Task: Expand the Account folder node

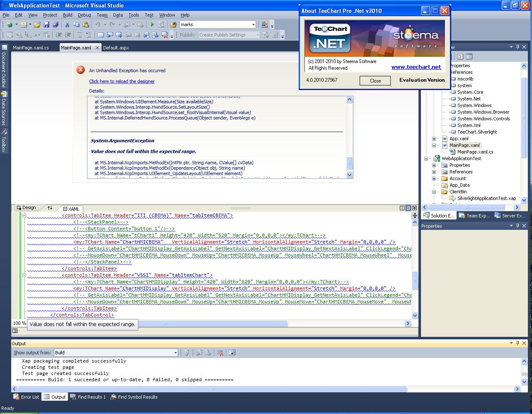Action: click(x=434, y=178)
